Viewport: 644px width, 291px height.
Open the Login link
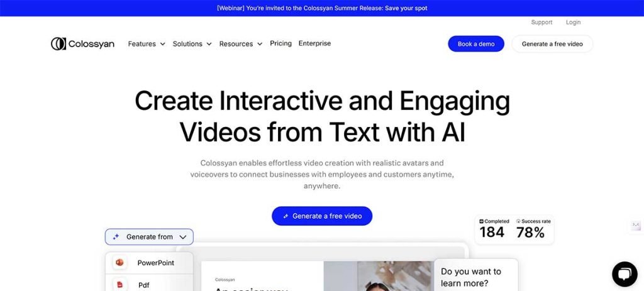coord(574,23)
